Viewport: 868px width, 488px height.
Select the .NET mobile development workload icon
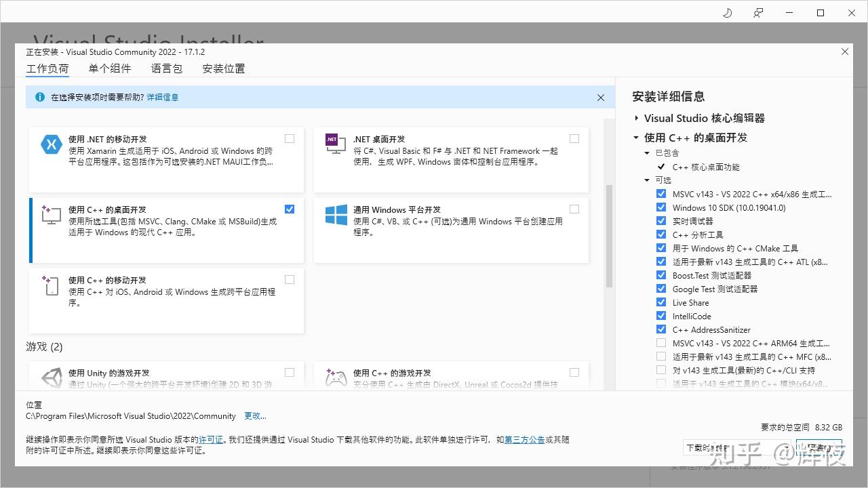[51, 144]
